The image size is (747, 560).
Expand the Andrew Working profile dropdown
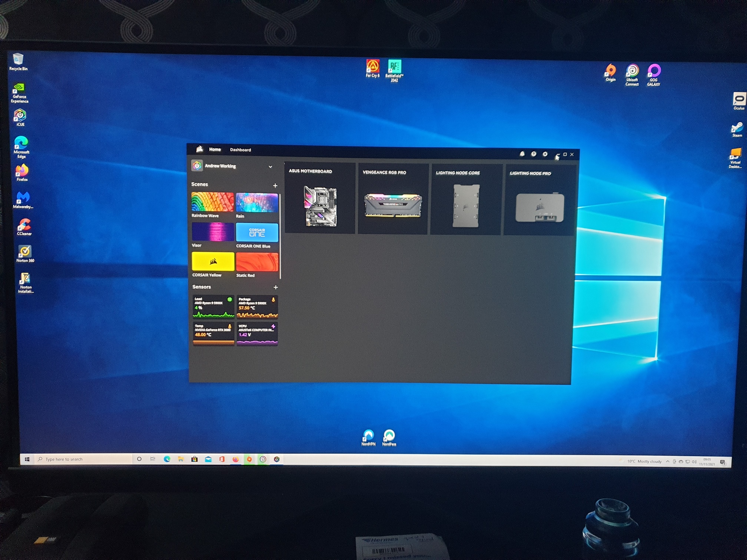coord(270,167)
